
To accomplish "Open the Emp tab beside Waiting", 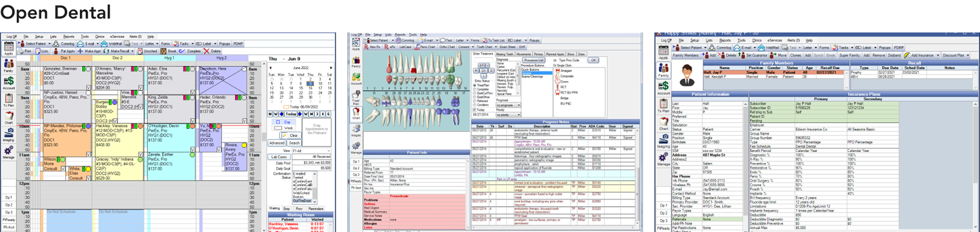I will 286,209.
